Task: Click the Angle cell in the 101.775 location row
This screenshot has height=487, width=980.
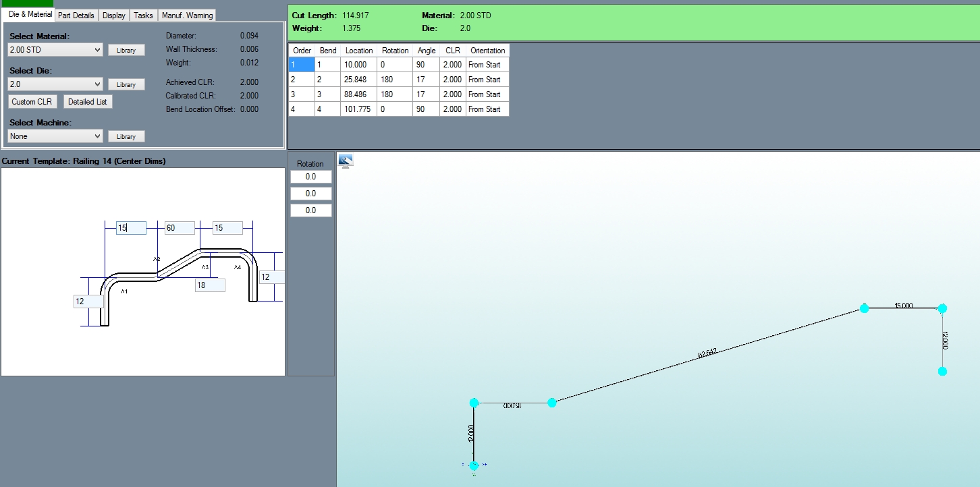Action: click(427, 109)
